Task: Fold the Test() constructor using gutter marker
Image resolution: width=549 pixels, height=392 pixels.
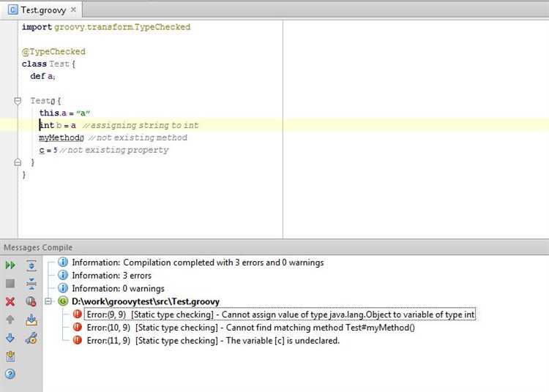Action: pos(18,101)
